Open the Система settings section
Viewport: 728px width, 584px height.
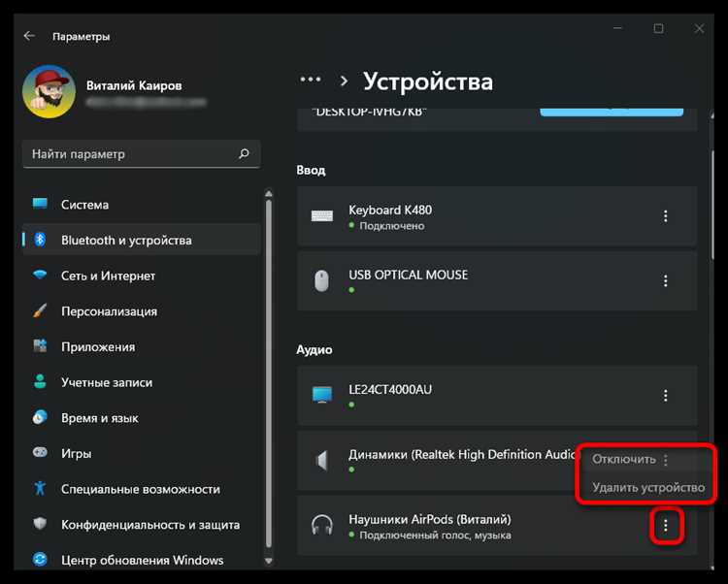tap(141, 205)
